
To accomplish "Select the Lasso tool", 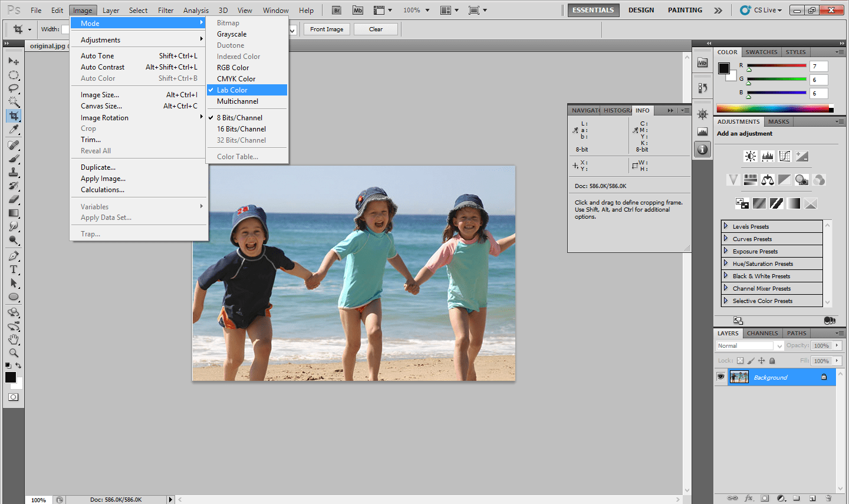I will (x=13, y=88).
